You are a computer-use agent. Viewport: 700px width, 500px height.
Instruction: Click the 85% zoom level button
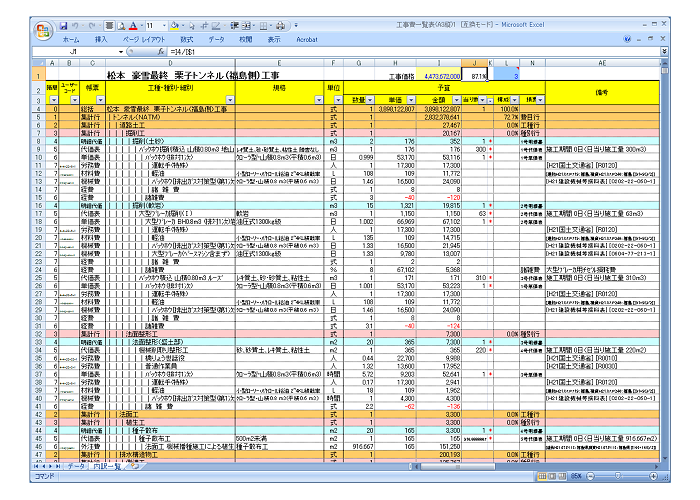[575, 476]
